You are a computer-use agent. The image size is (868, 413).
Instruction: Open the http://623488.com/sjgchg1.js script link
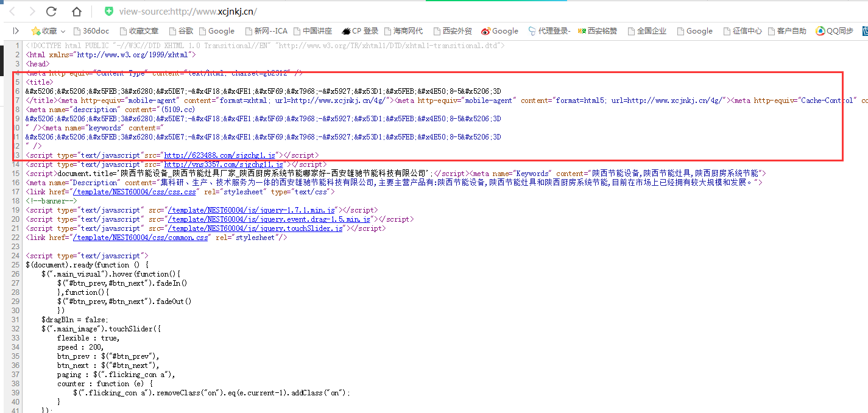[218, 155]
